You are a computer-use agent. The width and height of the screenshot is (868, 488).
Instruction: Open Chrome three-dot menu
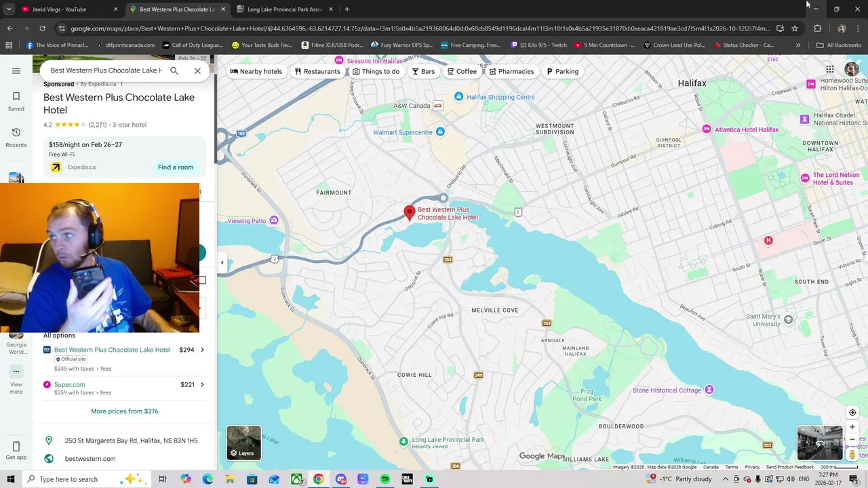tap(858, 28)
